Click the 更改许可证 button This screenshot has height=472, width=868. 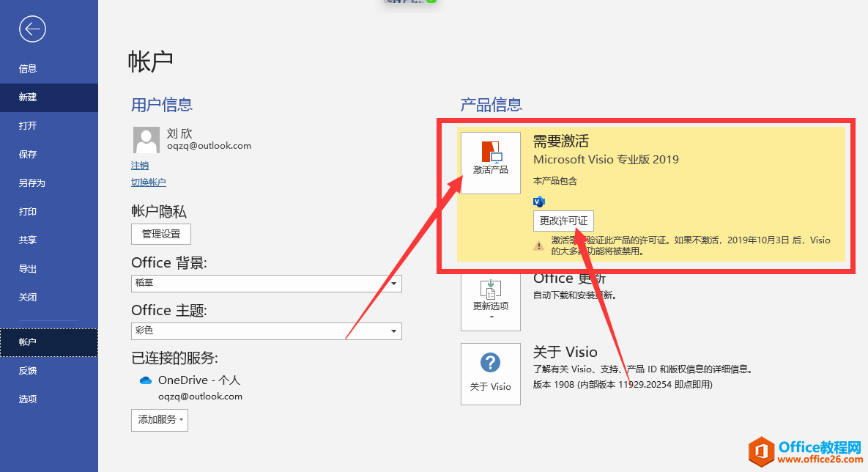[x=563, y=221]
